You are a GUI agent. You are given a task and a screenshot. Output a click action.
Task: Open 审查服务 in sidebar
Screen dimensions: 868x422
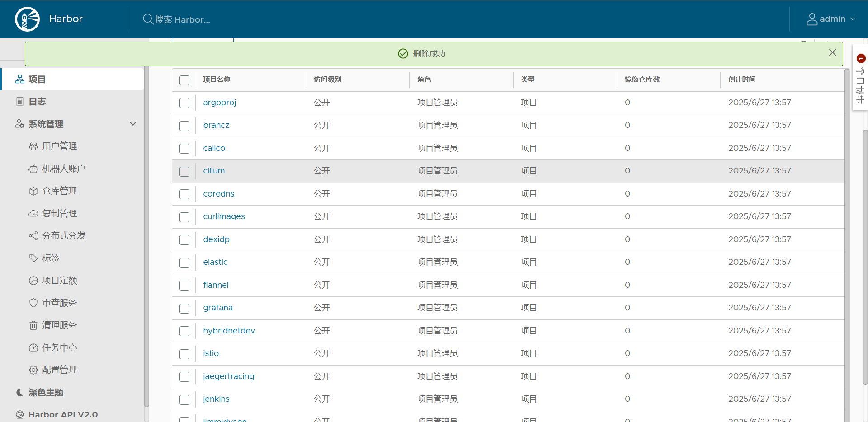point(60,303)
